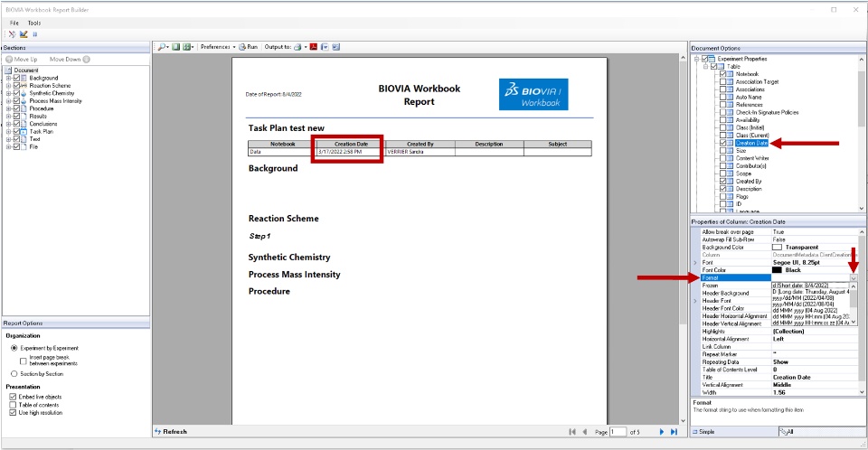Go to previous report page
The height and width of the screenshot is (450, 868).
585,432
